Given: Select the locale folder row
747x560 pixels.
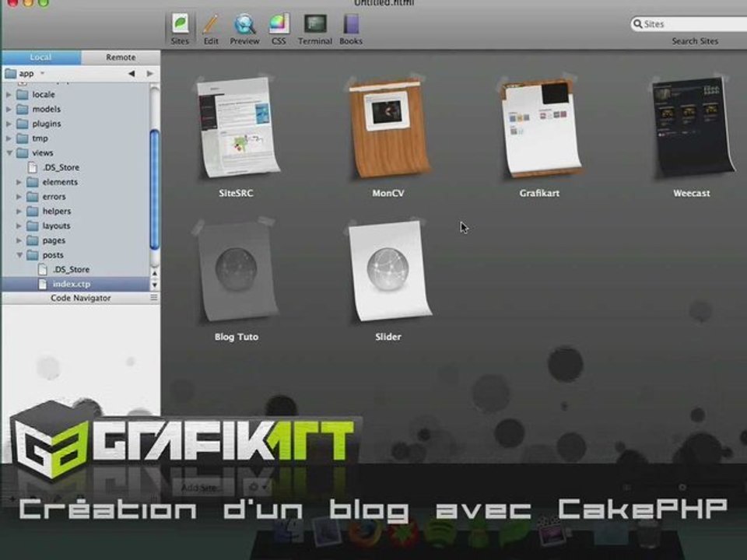Looking at the screenshot, I should coord(75,95).
